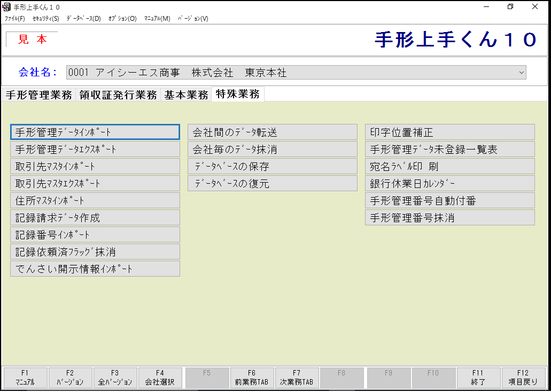Restore down the application window

(x=510, y=7)
